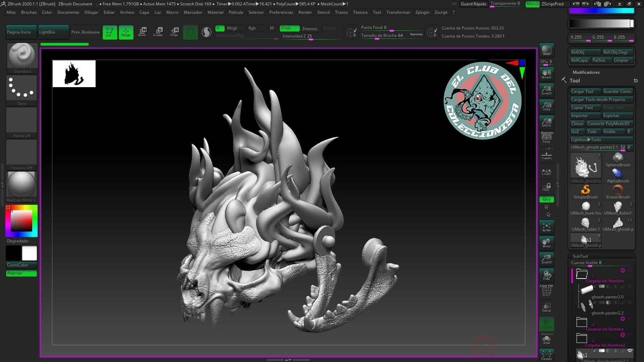Image resolution: width=644 pixels, height=362 pixels.
Task: Click the Guardar Como button
Action: tap(618, 92)
